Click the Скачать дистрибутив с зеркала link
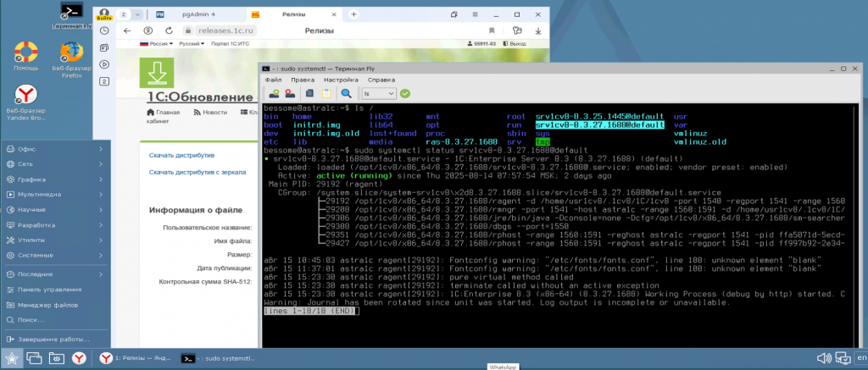This screenshot has width=868, height=370. pyautogui.click(x=198, y=172)
